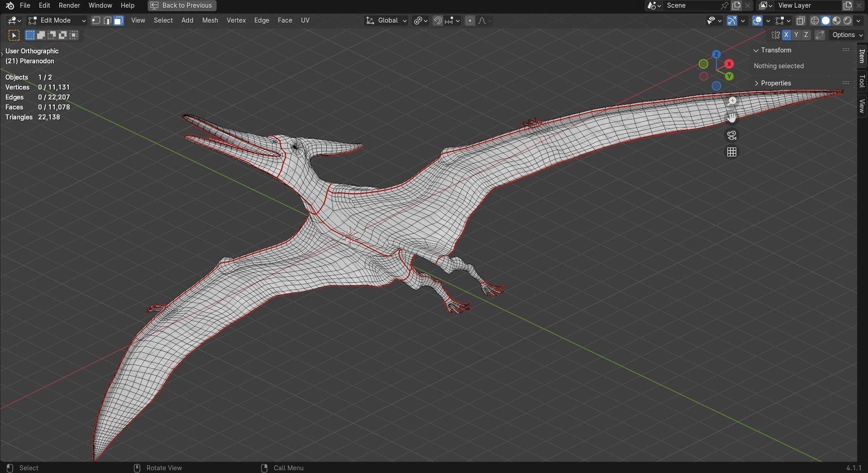Pin the scene with the pin icon
Screen dimensions: 868x473
[725, 5]
